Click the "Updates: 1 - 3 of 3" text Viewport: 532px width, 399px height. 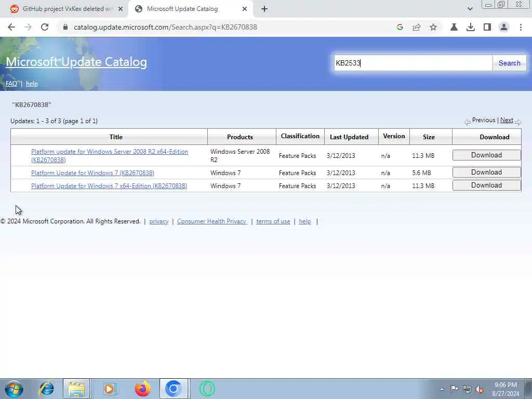click(54, 121)
